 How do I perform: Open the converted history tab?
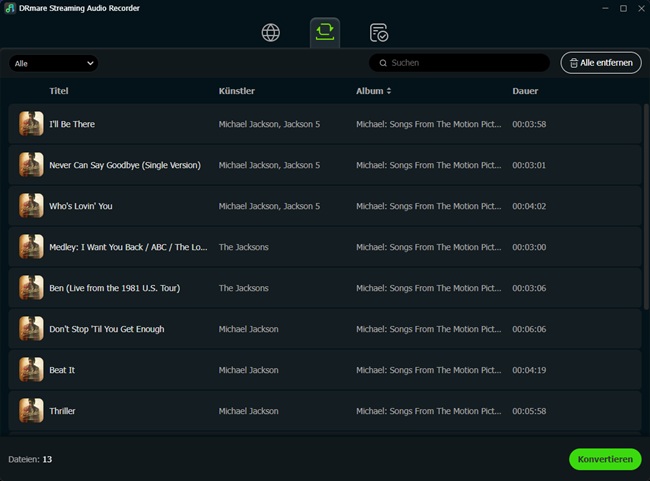point(378,33)
